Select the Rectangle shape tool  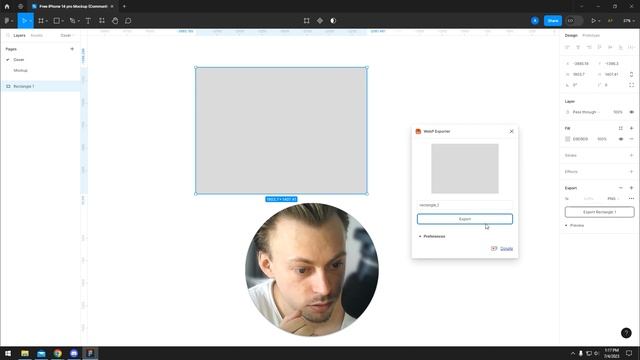[57, 20]
